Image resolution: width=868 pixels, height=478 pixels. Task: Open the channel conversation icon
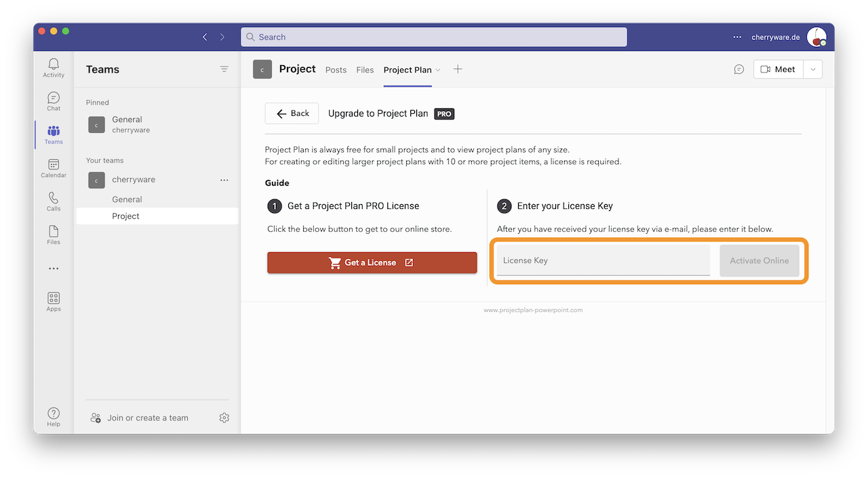pyautogui.click(x=739, y=69)
